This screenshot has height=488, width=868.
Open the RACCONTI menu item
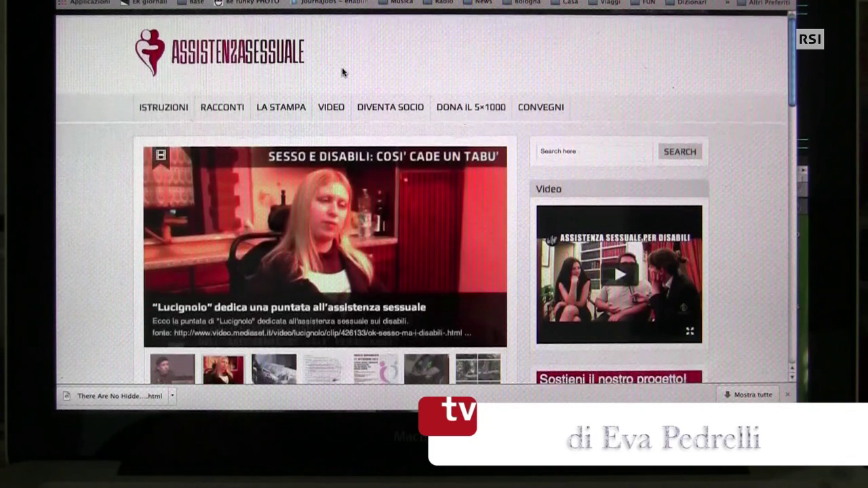point(222,107)
